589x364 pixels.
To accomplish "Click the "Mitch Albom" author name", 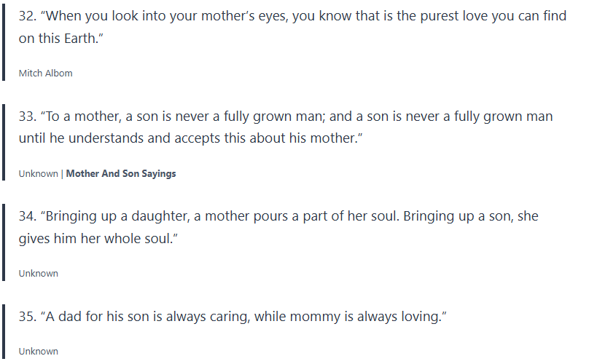I will pyautogui.click(x=45, y=74).
